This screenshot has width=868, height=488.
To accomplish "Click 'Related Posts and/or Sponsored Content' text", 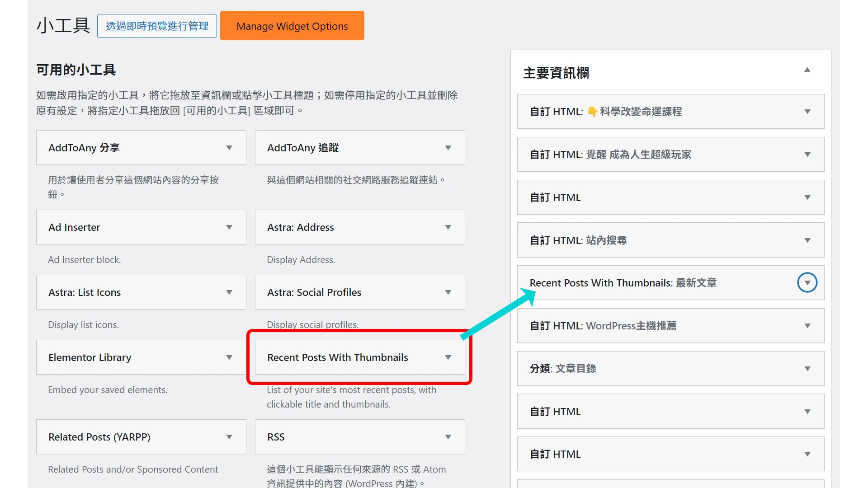I will [133, 469].
